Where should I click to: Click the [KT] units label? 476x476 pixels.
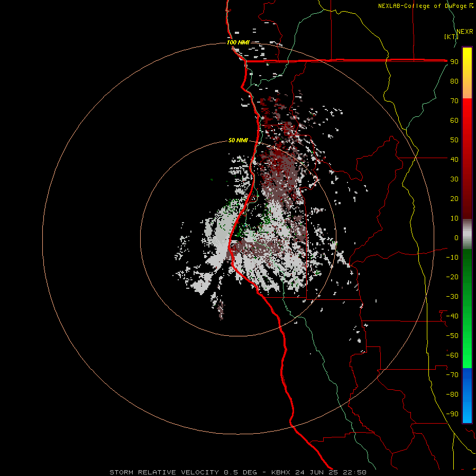pyautogui.click(x=451, y=36)
